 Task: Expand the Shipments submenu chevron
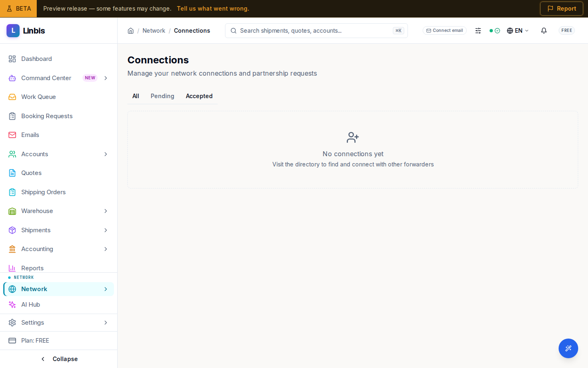point(106,230)
